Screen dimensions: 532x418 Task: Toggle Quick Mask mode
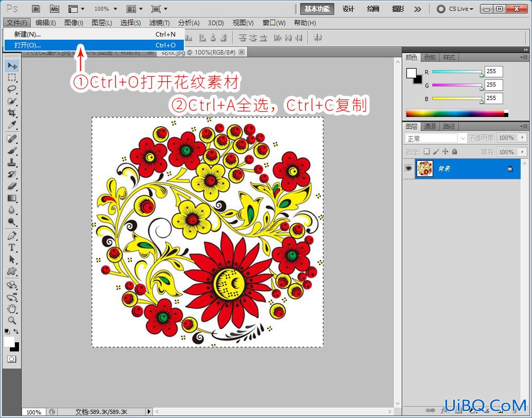[11, 359]
